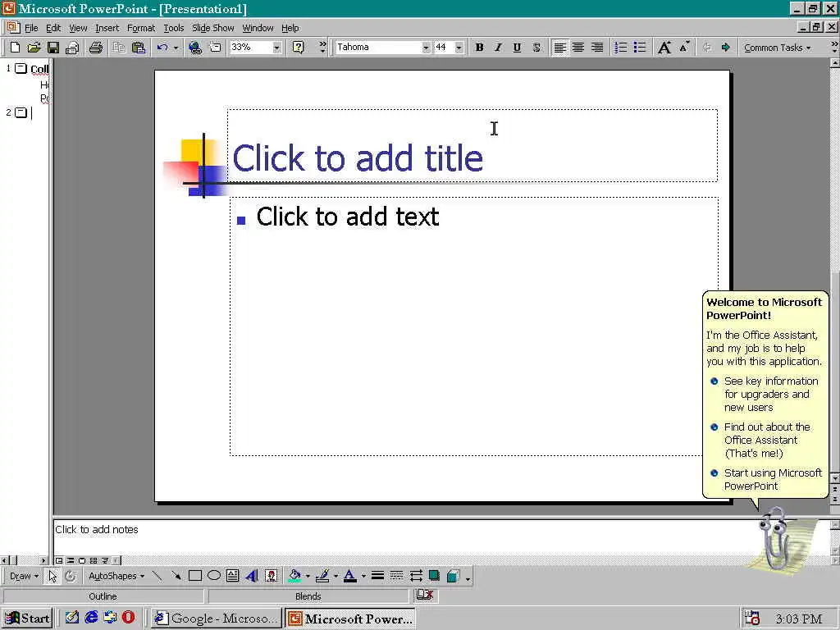Open the Draw menu dropdown
Viewport: 840px width, 630px height.
pos(24,576)
